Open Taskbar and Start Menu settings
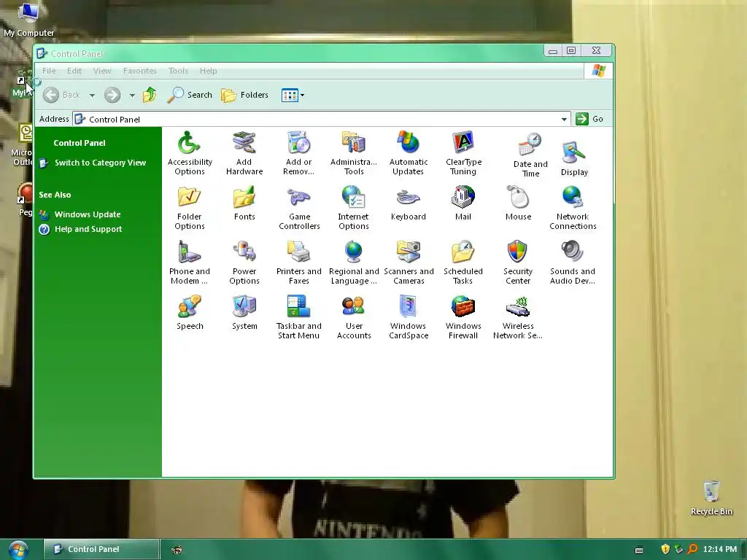This screenshot has width=747, height=560. point(298,317)
